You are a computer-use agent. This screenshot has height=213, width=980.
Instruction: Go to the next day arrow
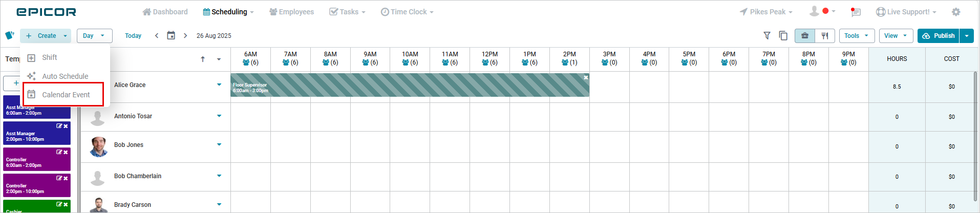coord(185,36)
